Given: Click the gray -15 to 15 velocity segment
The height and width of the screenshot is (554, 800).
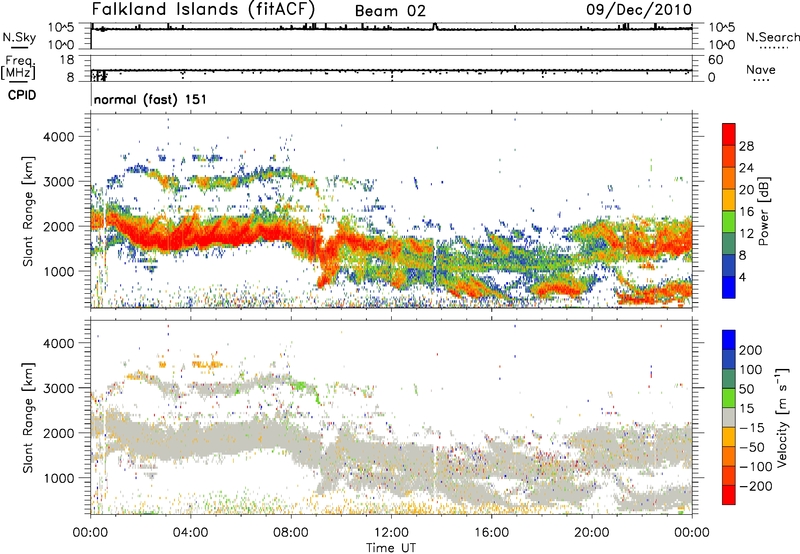Looking at the screenshot, I should 729,417.
